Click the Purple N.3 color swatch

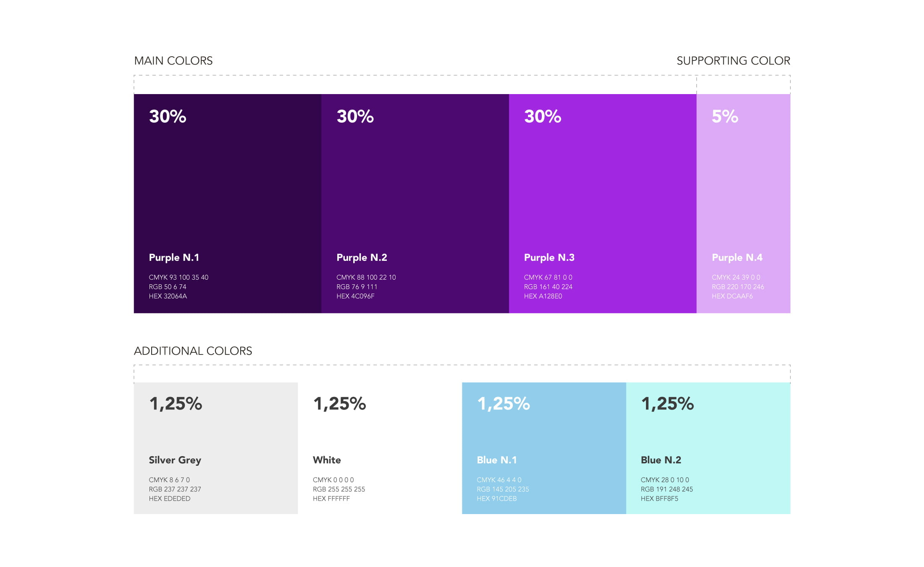click(602, 189)
